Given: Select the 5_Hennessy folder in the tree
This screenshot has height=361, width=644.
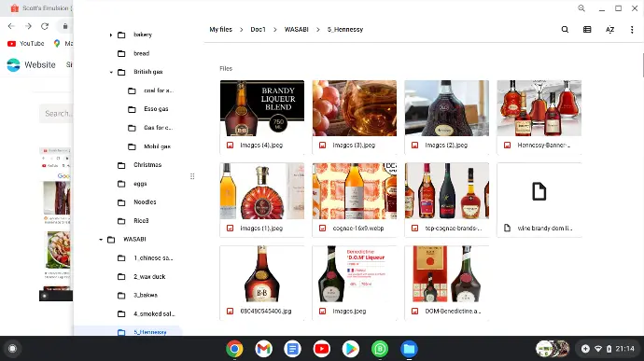Looking at the screenshot, I should [149, 332].
